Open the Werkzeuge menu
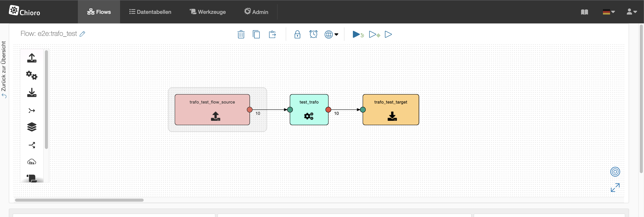Viewport: 644px width, 217px height. click(208, 12)
